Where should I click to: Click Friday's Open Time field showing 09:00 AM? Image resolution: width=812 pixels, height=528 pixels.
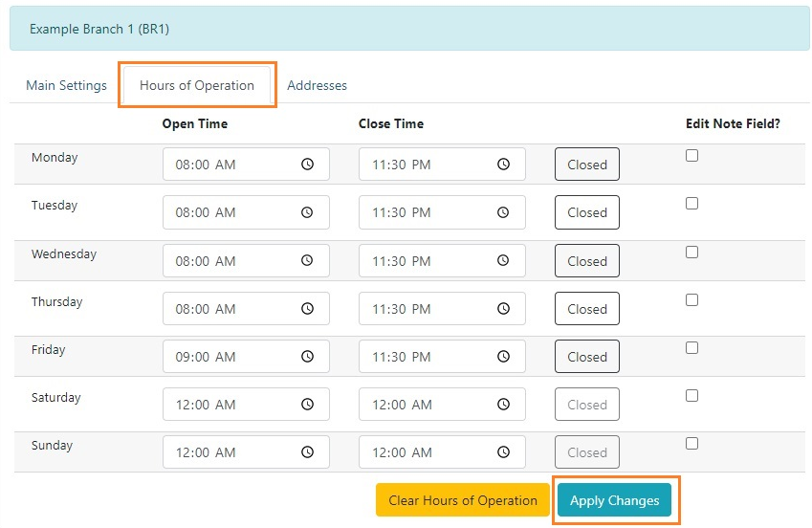(x=230, y=357)
